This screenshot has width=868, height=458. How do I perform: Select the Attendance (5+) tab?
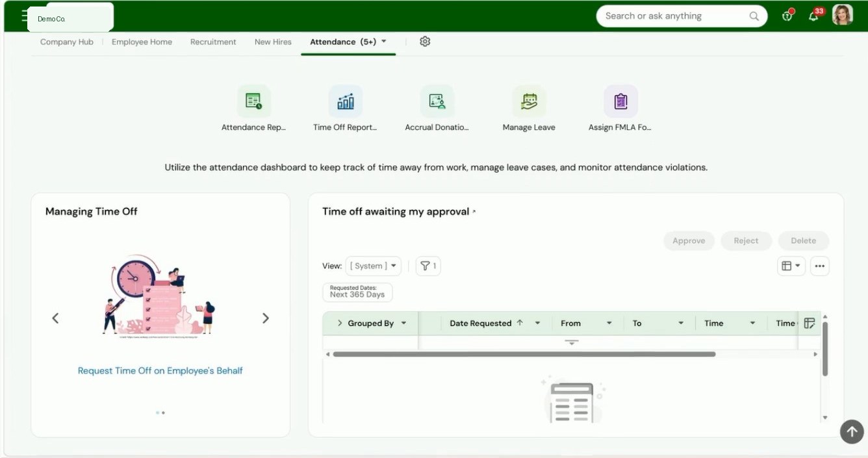click(x=343, y=42)
